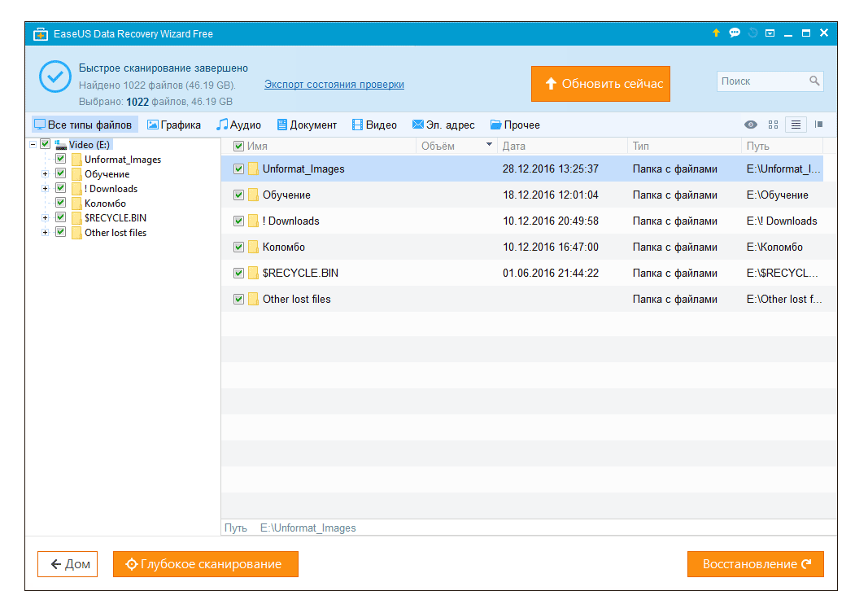868x613 pixels.
Task: Open the Экспорт состояния проверки link
Action: (334, 85)
